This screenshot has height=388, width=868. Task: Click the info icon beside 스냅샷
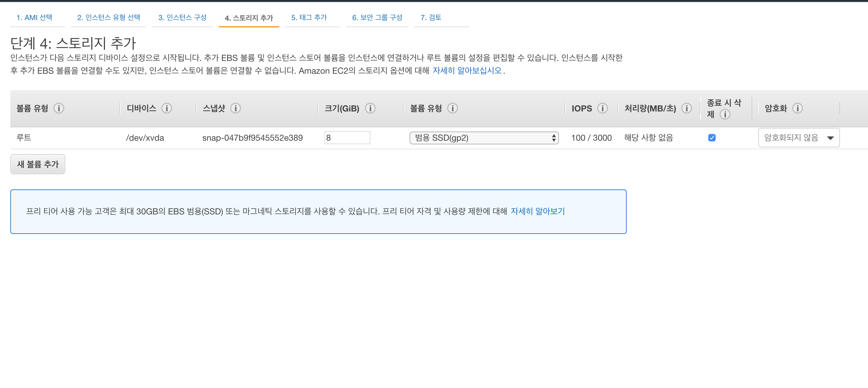(235, 108)
